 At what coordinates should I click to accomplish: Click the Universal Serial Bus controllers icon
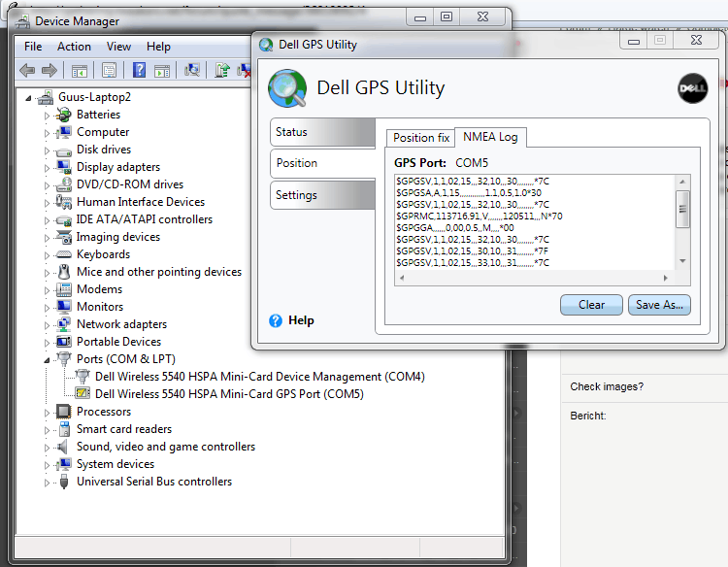pyautogui.click(x=64, y=482)
